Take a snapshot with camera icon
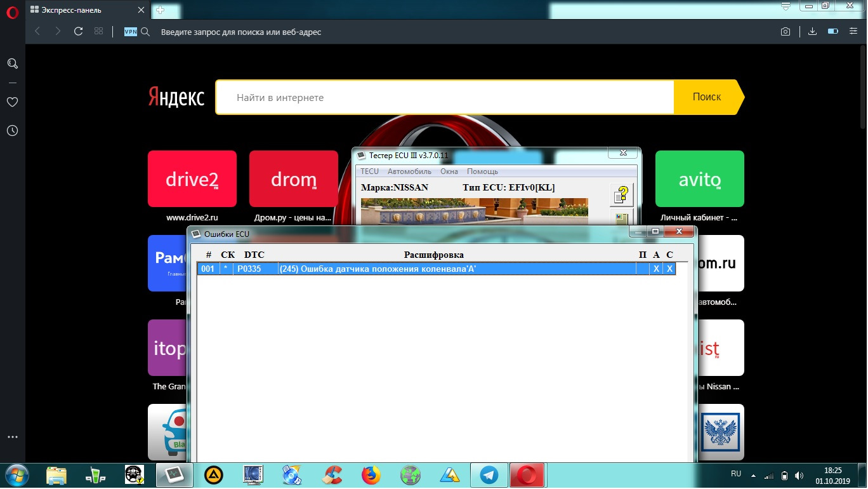Screen dimensions: 868x489 tap(786, 32)
